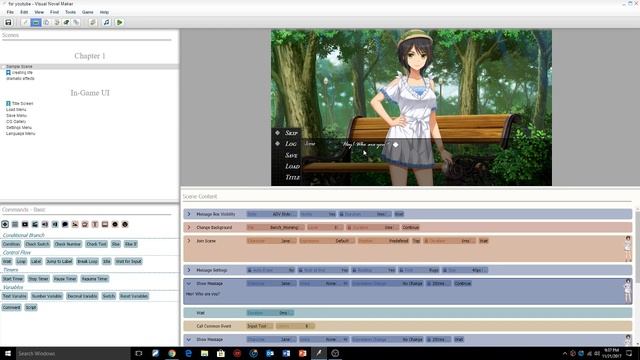Screen dimensions: 640x360
Task: Select the speech bubble message commands icon
Action: coord(65,224)
